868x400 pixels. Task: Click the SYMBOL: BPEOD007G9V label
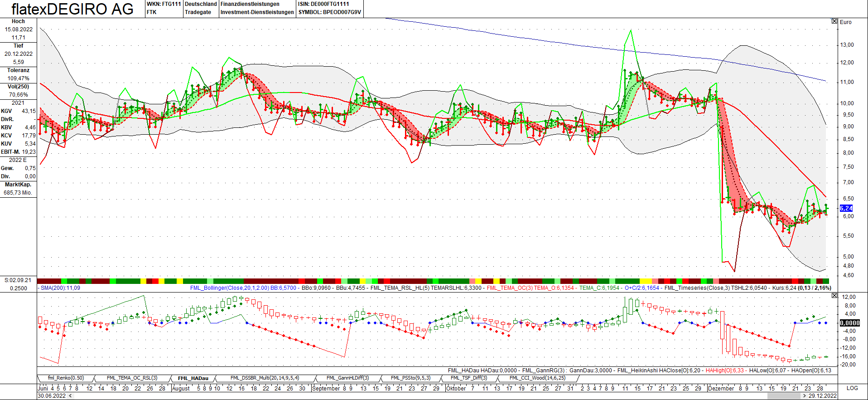tap(330, 12)
